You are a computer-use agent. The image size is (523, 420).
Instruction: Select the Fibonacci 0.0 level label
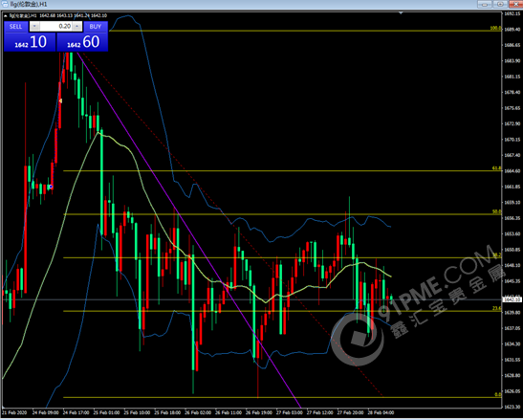point(497,394)
